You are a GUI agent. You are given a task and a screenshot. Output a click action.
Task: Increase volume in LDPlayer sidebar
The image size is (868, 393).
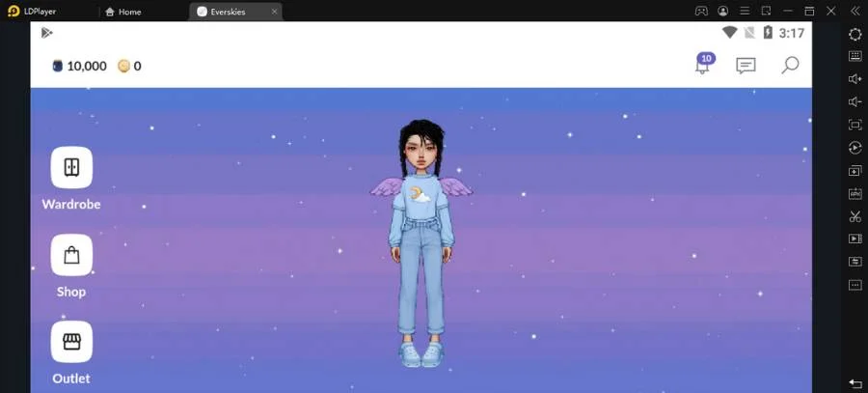coord(854,79)
